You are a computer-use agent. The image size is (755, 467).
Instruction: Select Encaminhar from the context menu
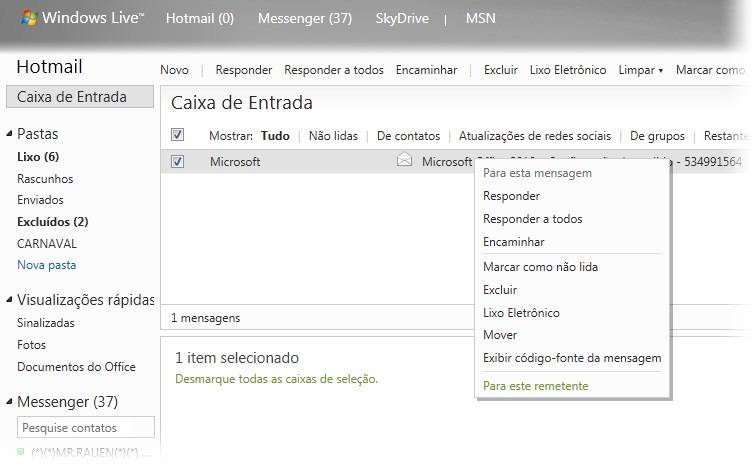point(514,242)
